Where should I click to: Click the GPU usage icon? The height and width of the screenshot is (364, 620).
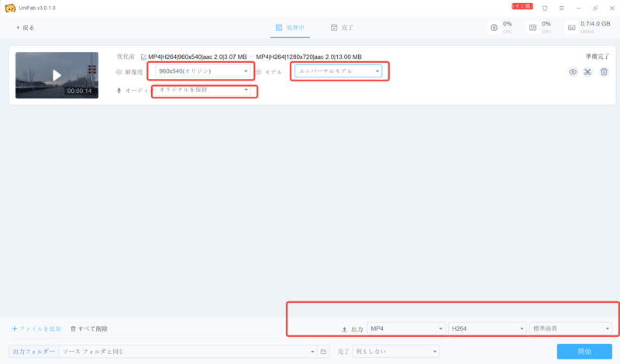(532, 28)
